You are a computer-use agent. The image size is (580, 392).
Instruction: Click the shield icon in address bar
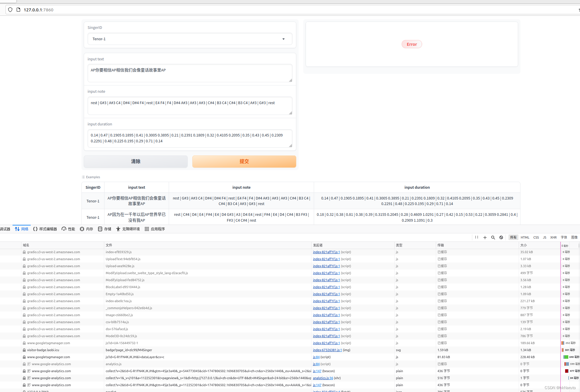tap(10, 10)
